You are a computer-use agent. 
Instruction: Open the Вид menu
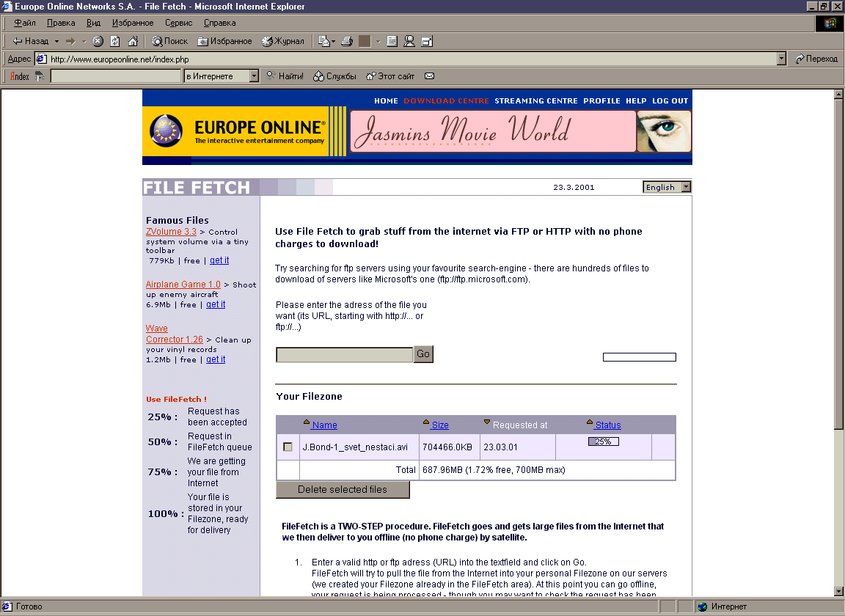(93, 23)
